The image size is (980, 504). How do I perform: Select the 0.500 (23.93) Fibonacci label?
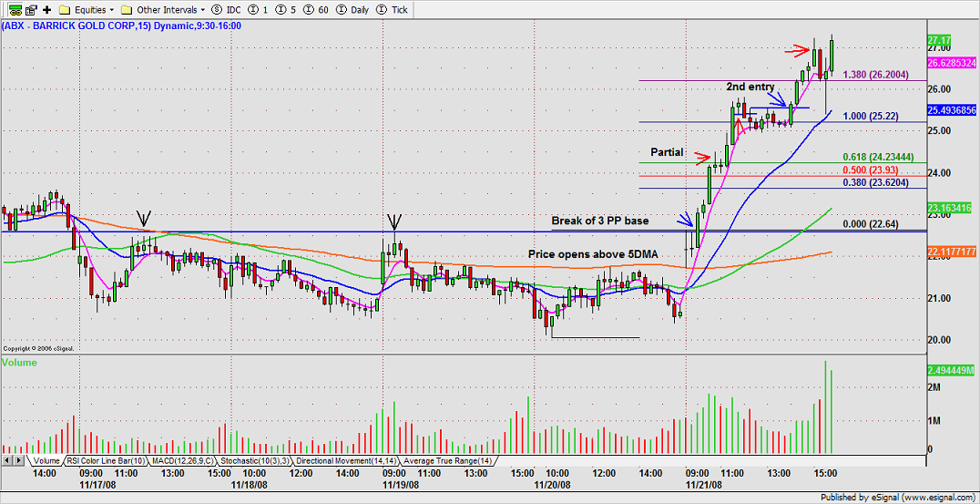click(870, 170)
